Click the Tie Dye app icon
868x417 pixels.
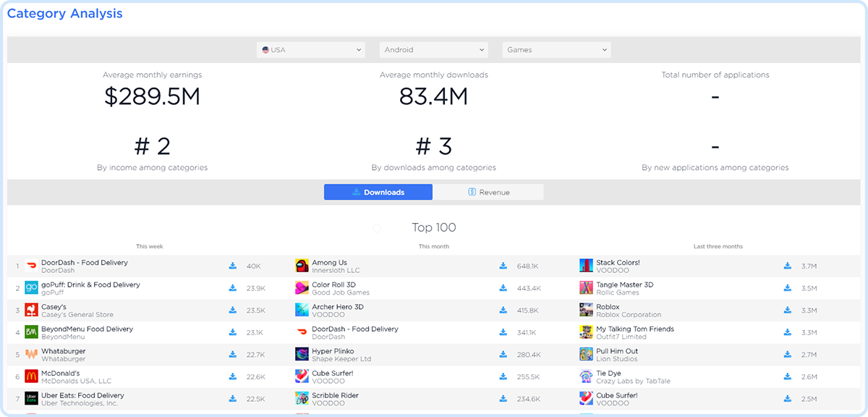586,376
